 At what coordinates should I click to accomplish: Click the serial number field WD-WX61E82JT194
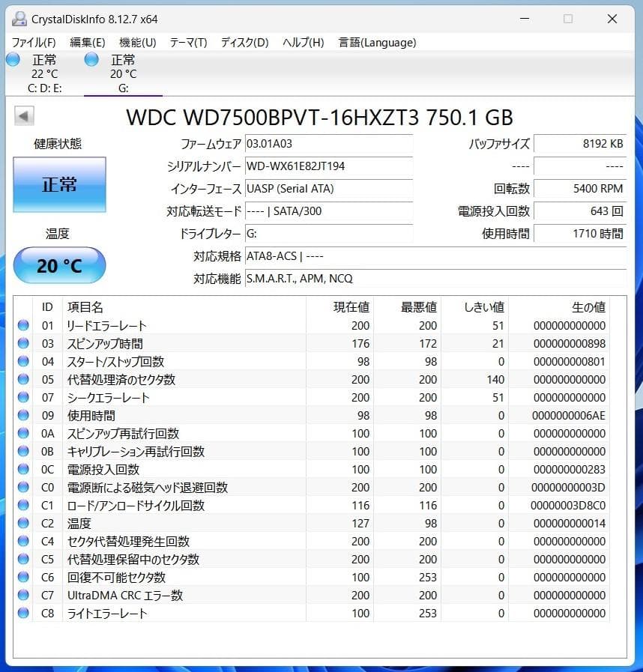[x=329, y=166]
